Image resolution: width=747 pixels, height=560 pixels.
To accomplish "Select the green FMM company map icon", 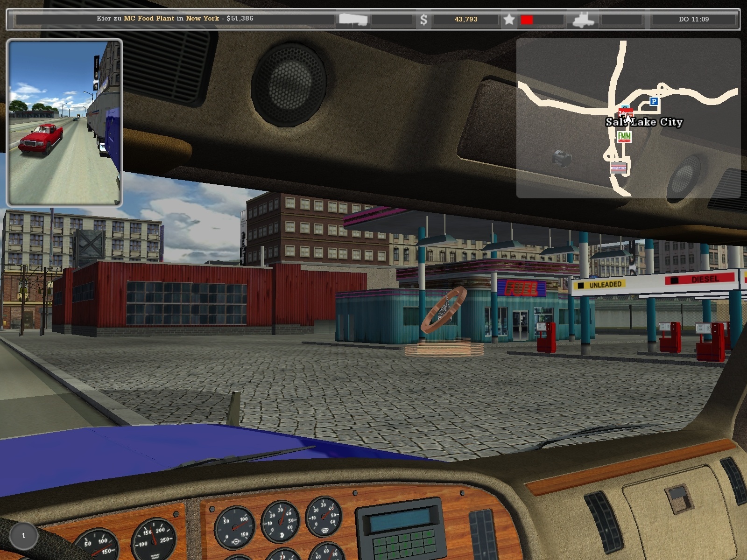I will tap(624, 137).
